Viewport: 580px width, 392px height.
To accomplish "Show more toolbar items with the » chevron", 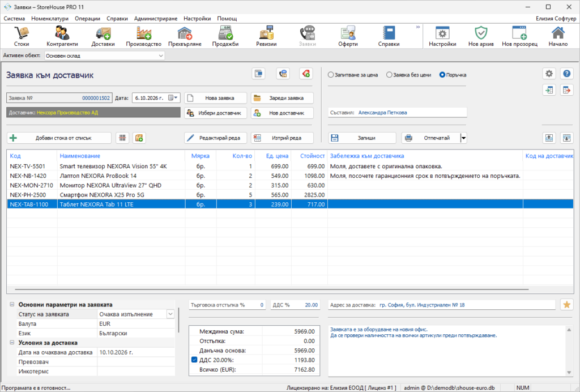I will pyautogui.click(x=418, y=27).
